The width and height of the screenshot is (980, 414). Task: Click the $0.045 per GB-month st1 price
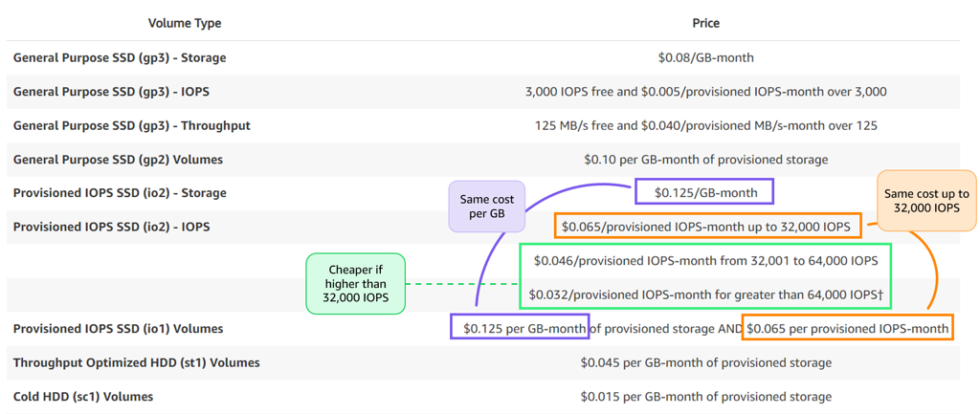pyautogui.click(x=705, y=362)
